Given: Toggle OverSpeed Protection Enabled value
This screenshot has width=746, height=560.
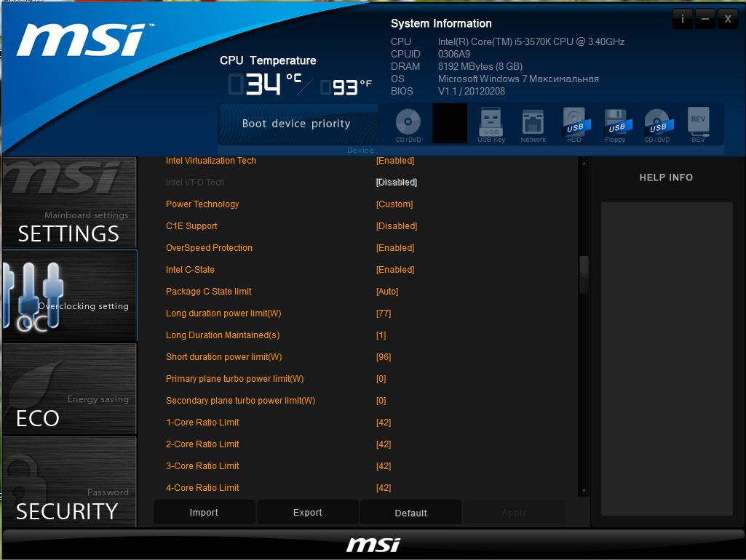Looking at the screenshot, I should tap(395, 248).
